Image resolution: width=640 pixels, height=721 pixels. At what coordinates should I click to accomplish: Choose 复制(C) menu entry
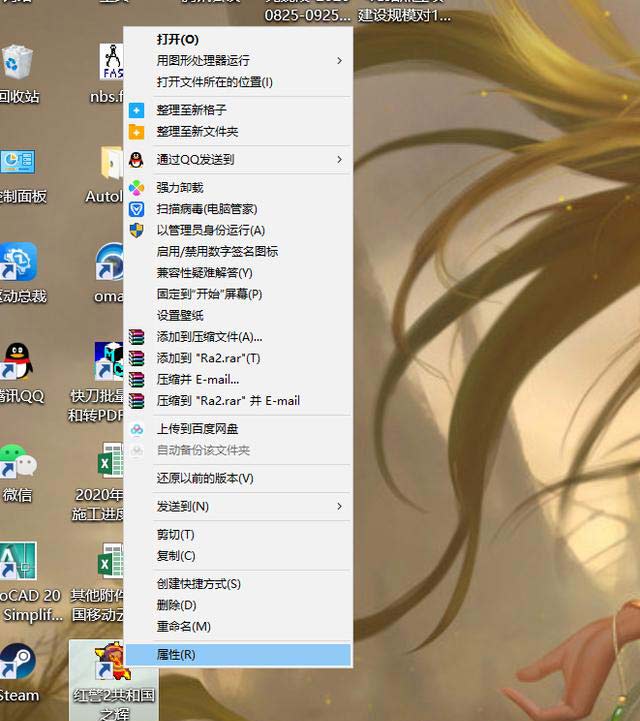click(x=238, y=555)
